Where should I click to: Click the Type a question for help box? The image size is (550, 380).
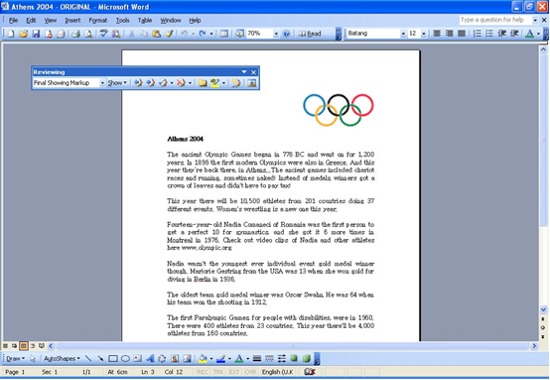point(495,20)
